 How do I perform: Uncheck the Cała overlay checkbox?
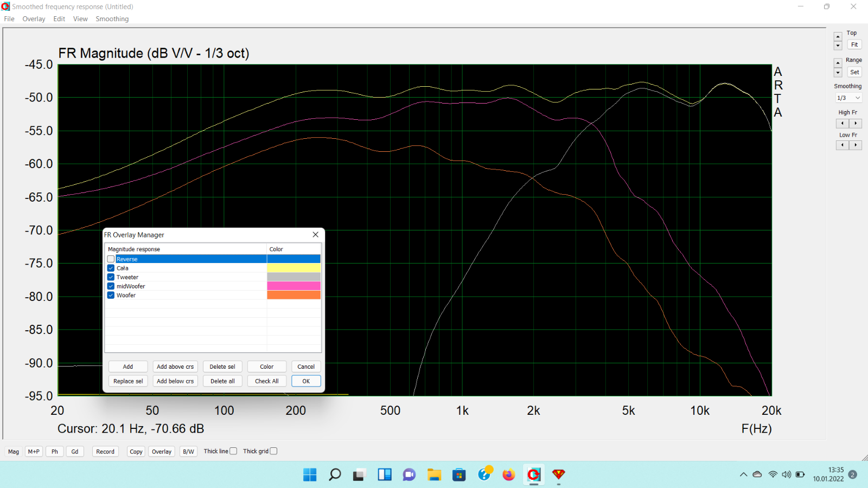click(x=111, y=268)
